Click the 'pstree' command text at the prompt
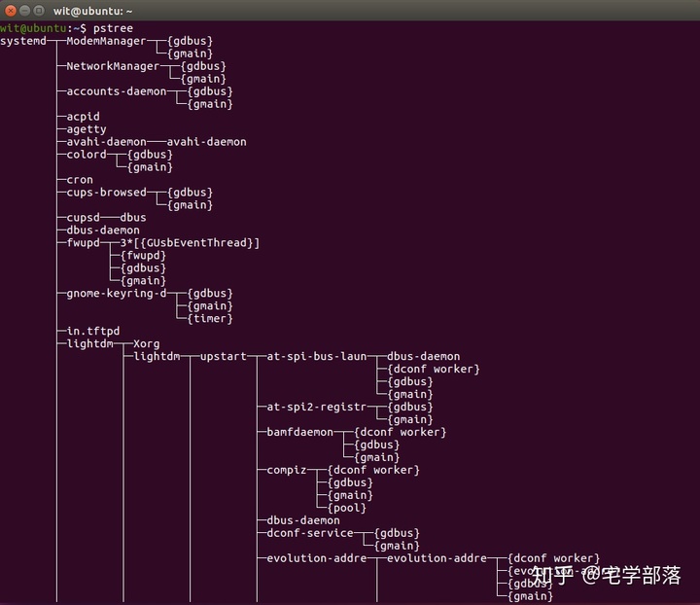Image resolution: width=700 pixels, height=605 pixels. point(113,28)
